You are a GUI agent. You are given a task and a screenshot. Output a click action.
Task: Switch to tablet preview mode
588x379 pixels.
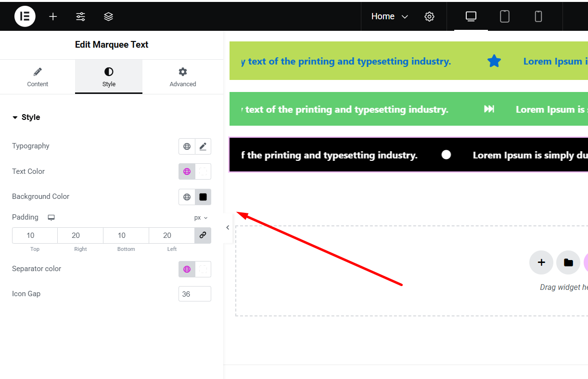(x=505, y=16)
